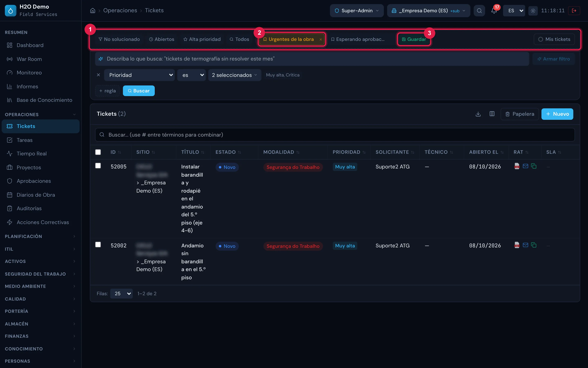588x368 pixels.
Task: Email the RAT of ticket 52005
Action: pyautogui.click(x=525, y=166)
